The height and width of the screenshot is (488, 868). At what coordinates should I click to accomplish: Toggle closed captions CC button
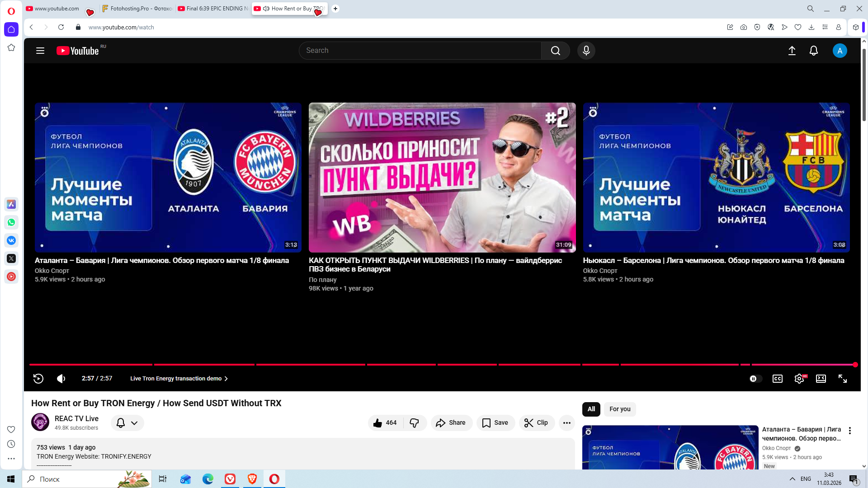(x=777, y=379)
